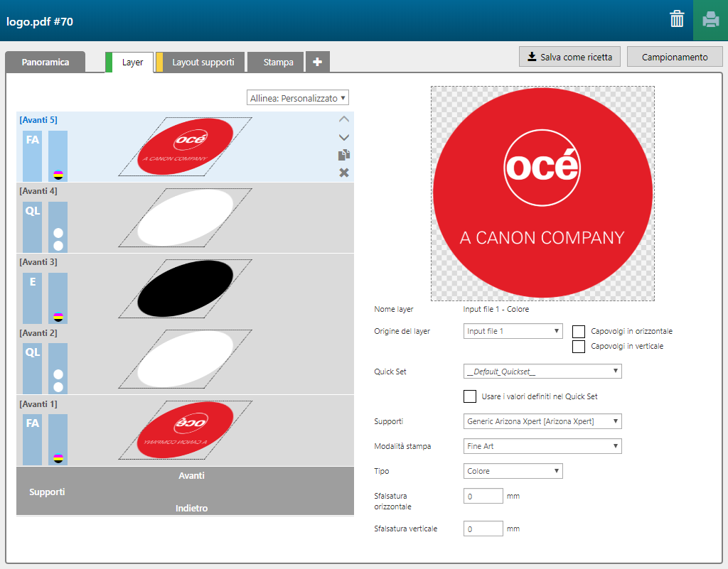Screen dimensions: 728x569
Task: Click the Sfalsatura orizzontale input field
Action: pyautogui.click(x=483, y=496)
